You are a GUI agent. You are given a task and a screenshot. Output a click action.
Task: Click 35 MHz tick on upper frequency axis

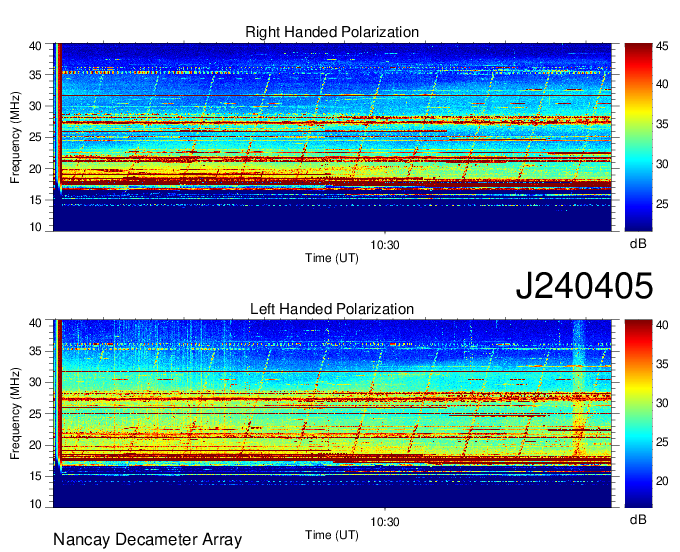[x=36, y=75]
